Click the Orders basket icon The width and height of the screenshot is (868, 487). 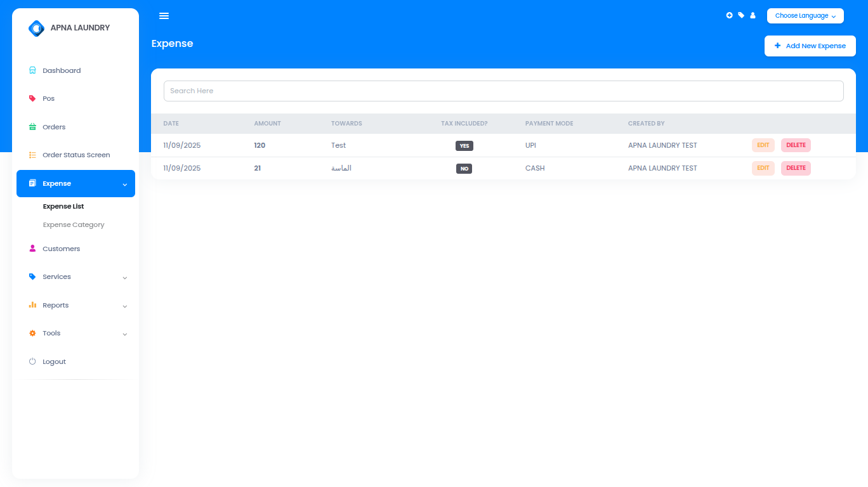click(x=32, y=127)
